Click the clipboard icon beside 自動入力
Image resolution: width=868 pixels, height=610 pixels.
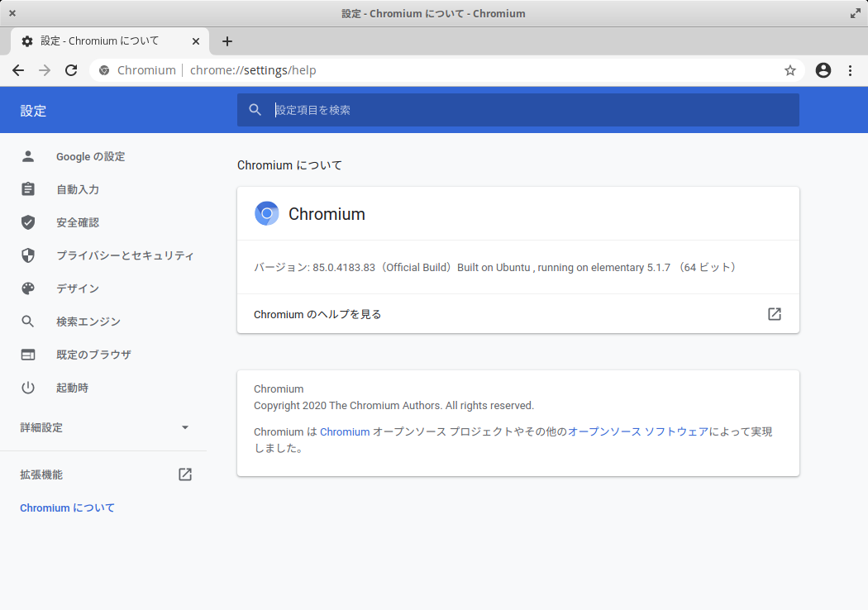click(x=28, y=189)
